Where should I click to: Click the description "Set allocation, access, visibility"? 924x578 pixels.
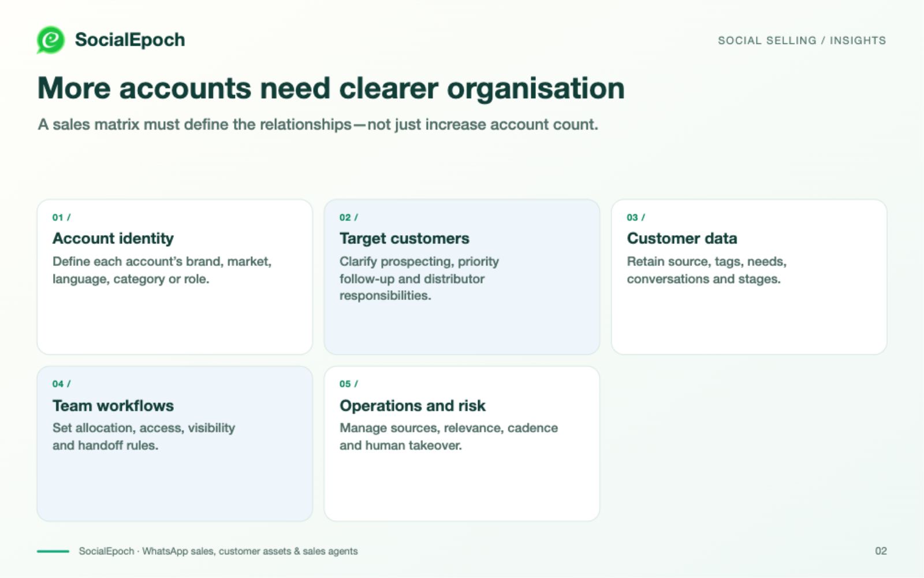click(144, 436)
